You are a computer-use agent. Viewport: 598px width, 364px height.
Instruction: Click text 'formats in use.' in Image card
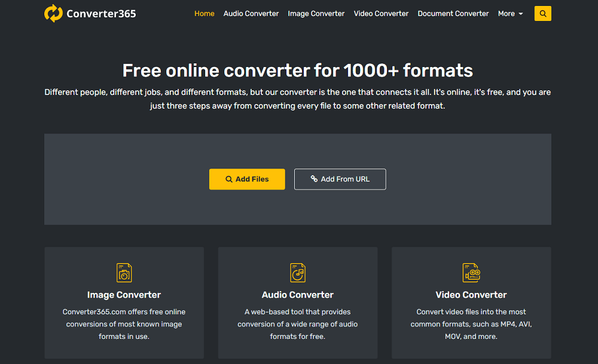click(124, 337)
